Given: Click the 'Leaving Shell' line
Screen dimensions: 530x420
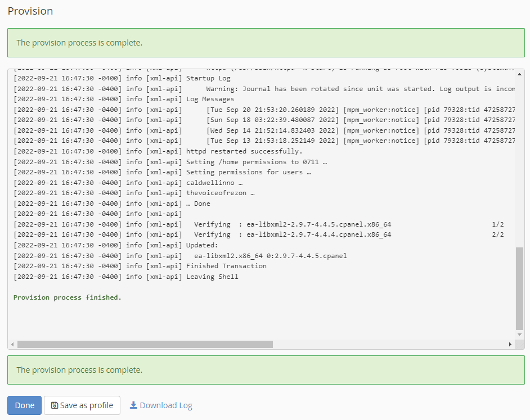Looking at the screenshot, I should click(126, 277).
